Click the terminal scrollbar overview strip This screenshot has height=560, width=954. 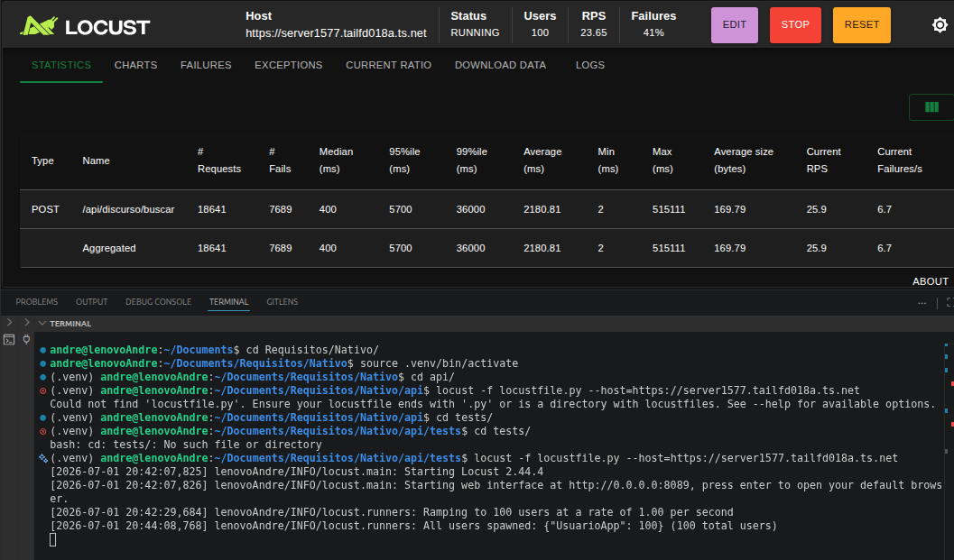pyautogui.click(x=948, y=445)
